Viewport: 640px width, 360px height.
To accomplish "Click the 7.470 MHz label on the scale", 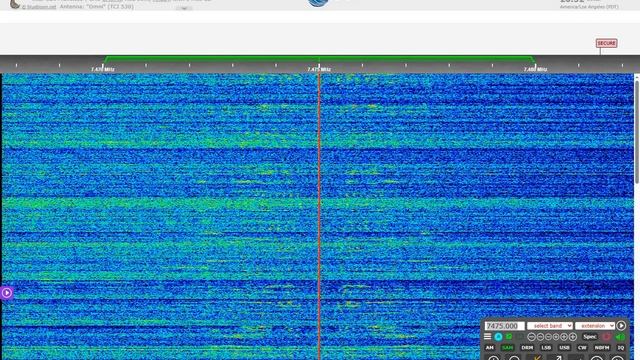I will point(102,69).
